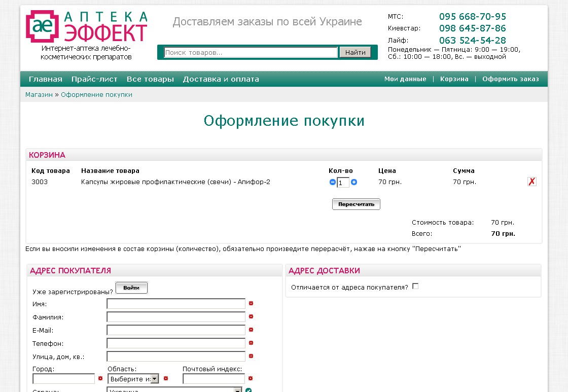
Task: Remove item with the red X icon
Action: [531, 182]
